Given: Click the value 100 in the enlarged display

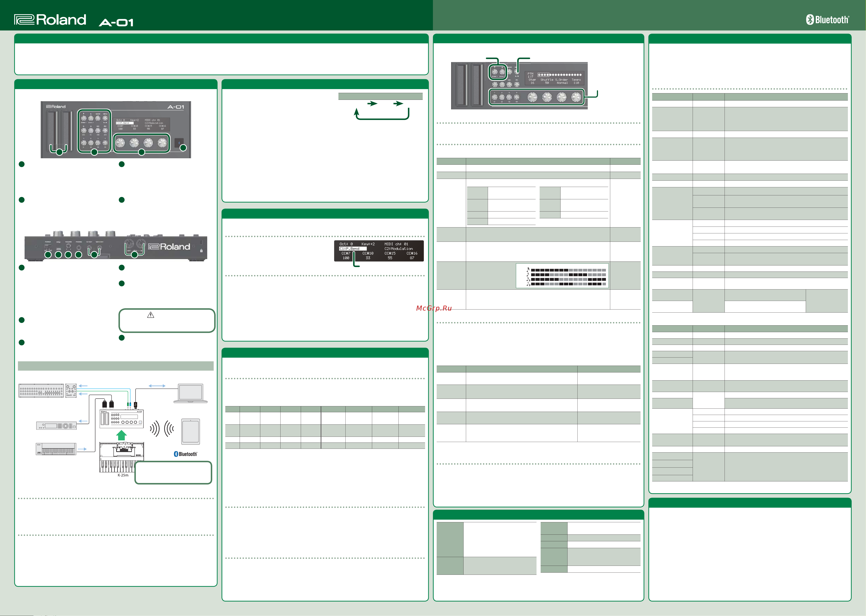Looking at the screenshot, I should click(x=346, y=258).
